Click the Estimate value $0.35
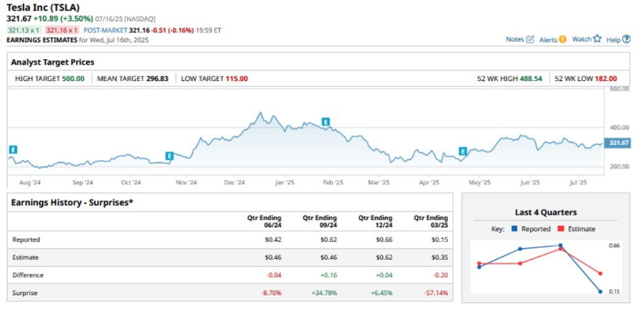Viewport: 644px width, 310px height. [x=440, y=258]
